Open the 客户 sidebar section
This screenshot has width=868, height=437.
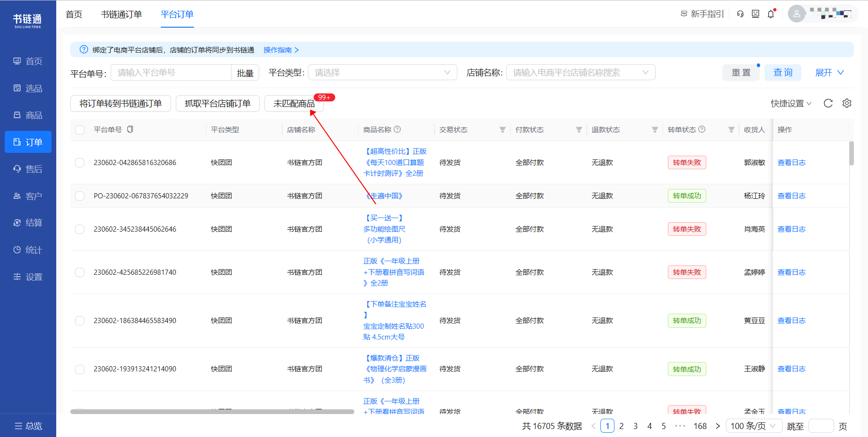coord(28,196)
